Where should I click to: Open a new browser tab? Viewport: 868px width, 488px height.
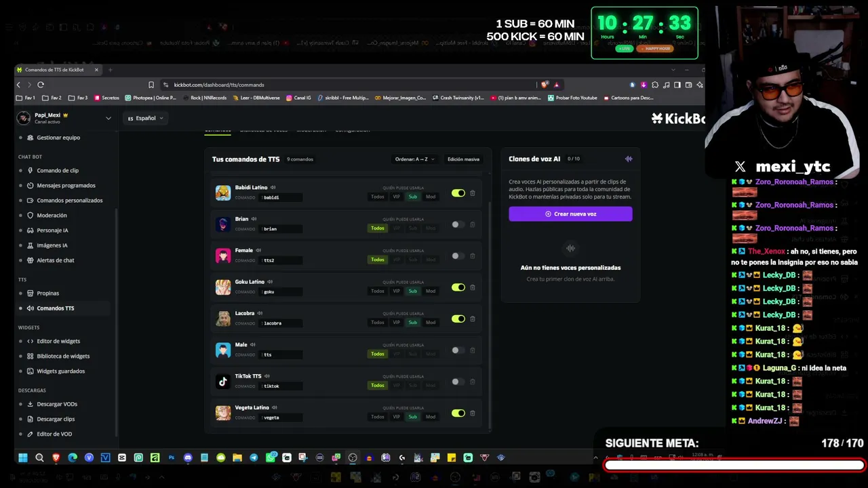(111, 70)
